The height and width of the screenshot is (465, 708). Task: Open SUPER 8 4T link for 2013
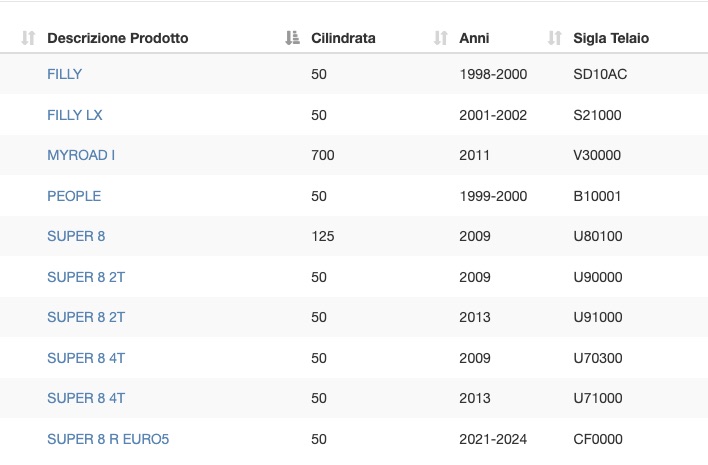pos(86,398)
